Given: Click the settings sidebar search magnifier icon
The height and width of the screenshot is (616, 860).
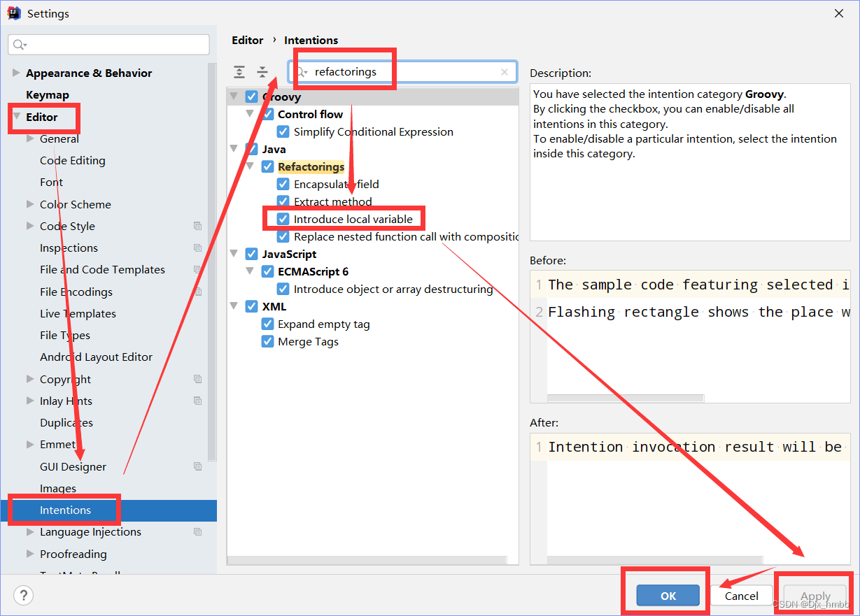Looking at the screenshot, I should coord(20,45).
